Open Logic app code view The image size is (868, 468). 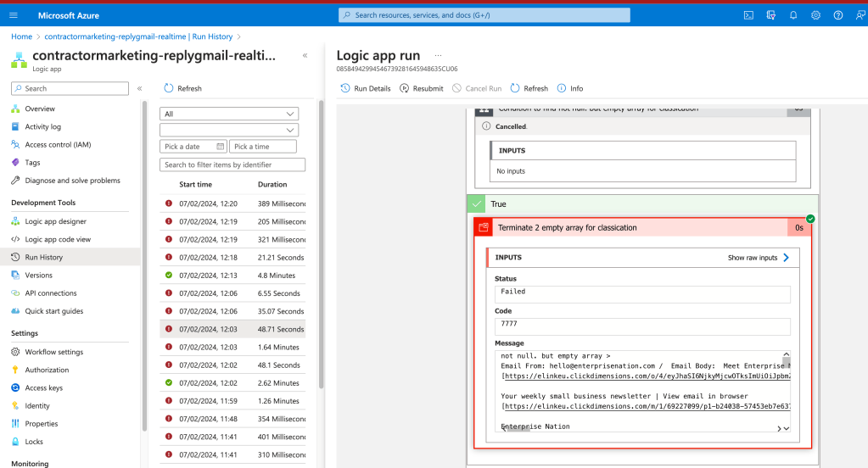(x=58, y=240)
